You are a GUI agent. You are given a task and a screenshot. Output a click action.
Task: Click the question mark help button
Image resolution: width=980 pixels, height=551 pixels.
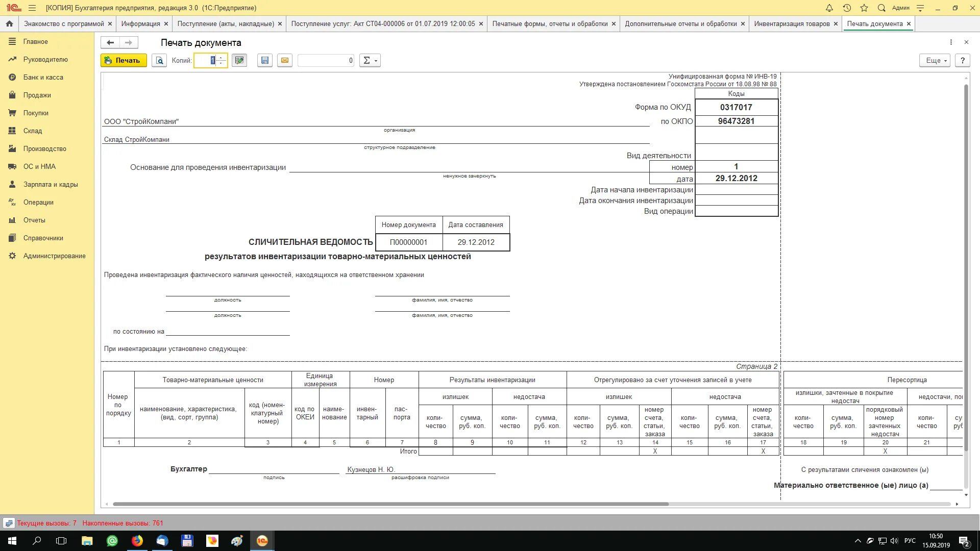pyautogui.click(x=963, y=60)
